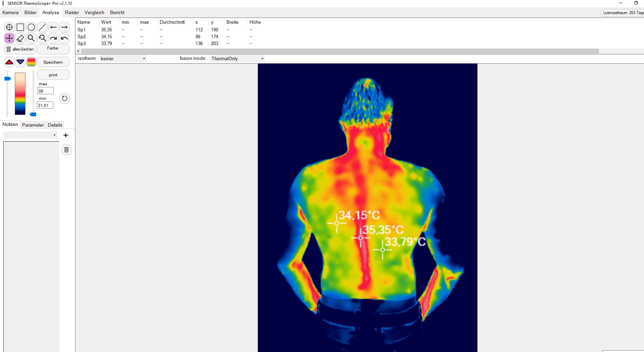Click the undo arrow icon
The width and height of the screenshot is (644, 352).
(x=64, y=39)
